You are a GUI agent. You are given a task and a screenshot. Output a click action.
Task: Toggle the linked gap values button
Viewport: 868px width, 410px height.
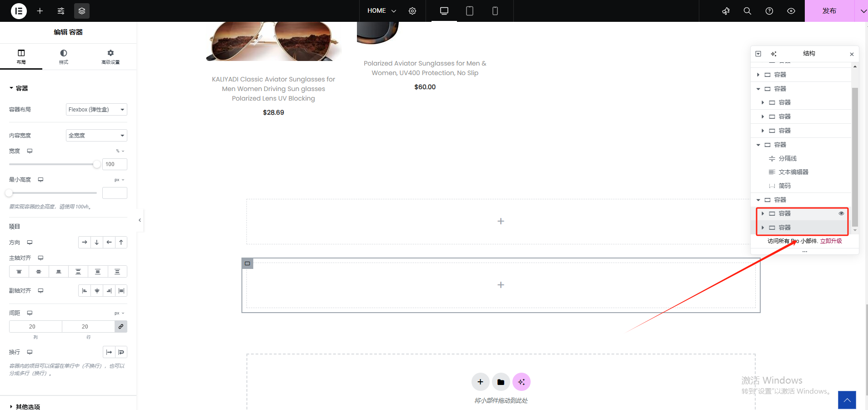click(121, 327)
